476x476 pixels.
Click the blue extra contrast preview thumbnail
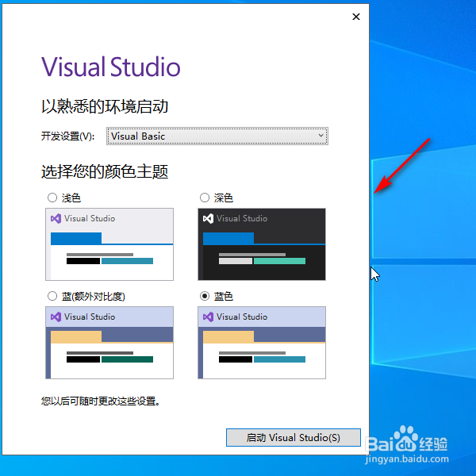[109, 343]
